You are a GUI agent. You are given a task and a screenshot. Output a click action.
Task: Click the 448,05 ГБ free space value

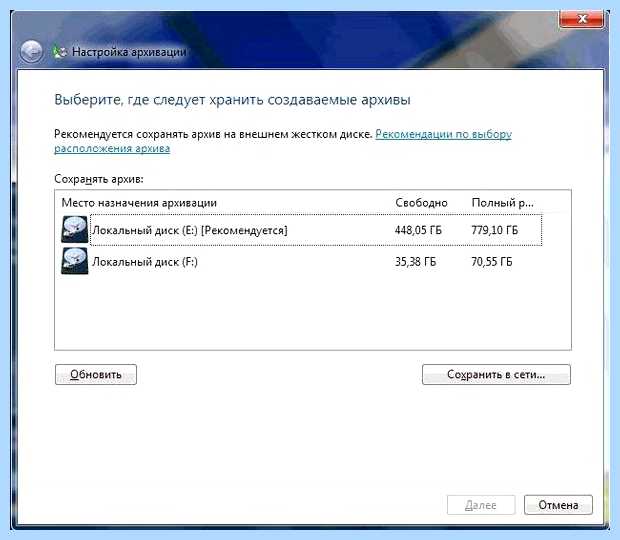(418, 230)
